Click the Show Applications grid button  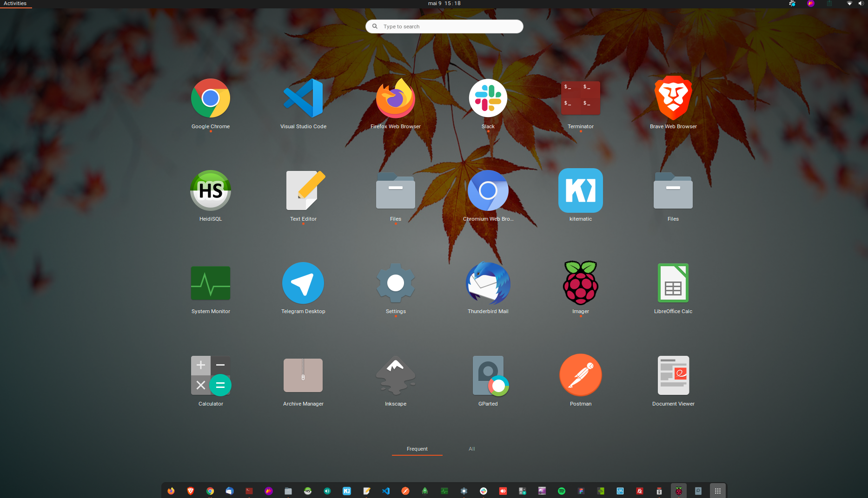pos(718,491)
